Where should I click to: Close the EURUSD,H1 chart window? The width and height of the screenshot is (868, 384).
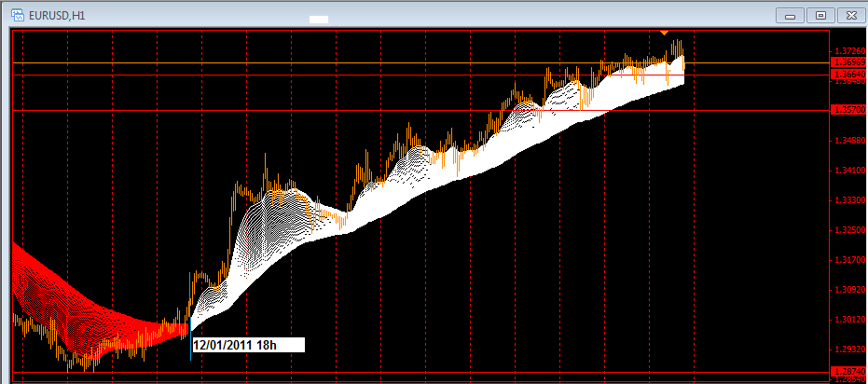tap(850, 15)
